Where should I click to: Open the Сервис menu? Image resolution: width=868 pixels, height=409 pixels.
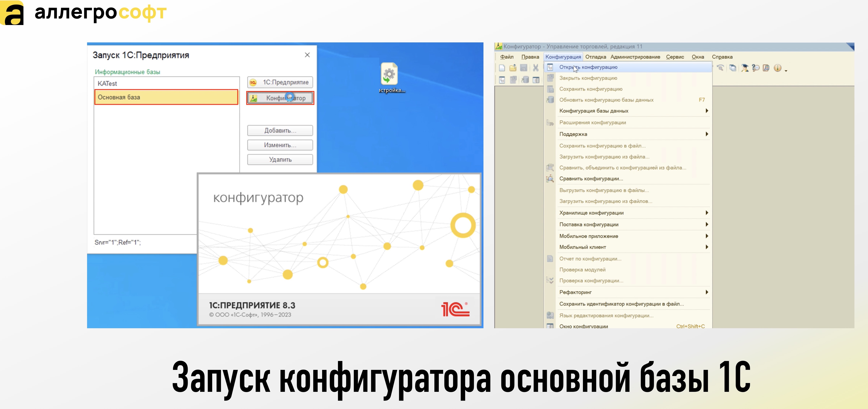[x=675, y=57]
